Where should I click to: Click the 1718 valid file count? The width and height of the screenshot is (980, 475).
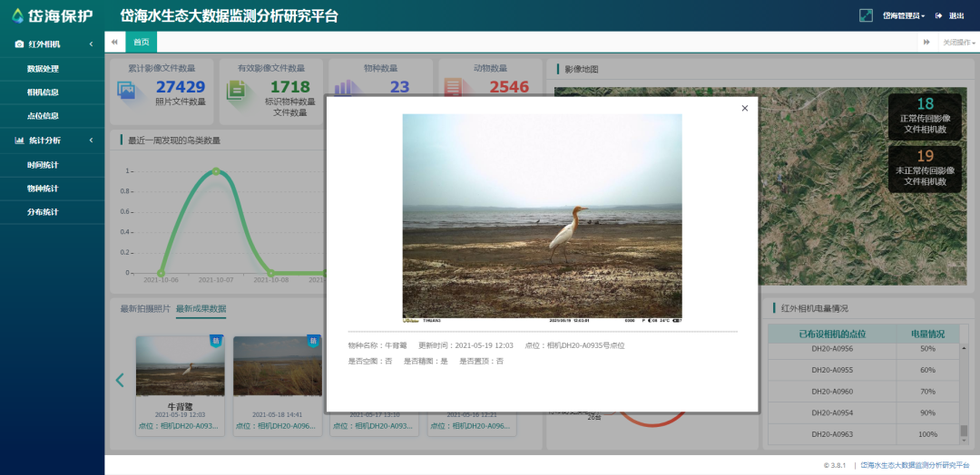(290, 87)
